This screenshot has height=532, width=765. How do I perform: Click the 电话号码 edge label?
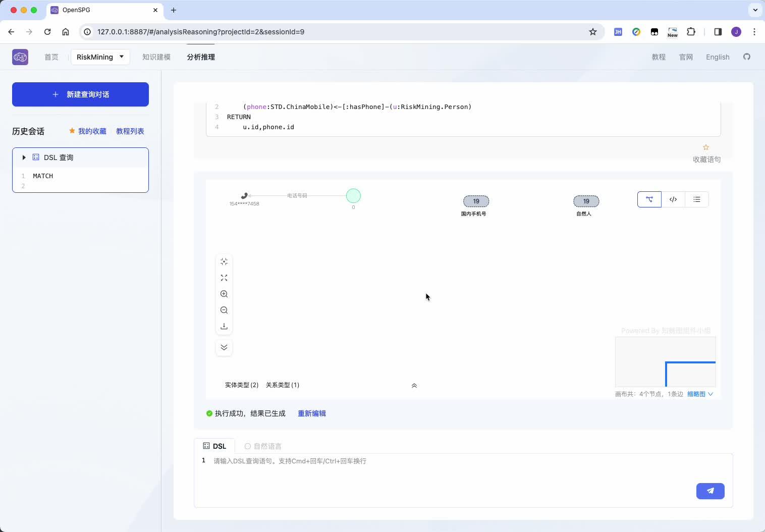297,196
